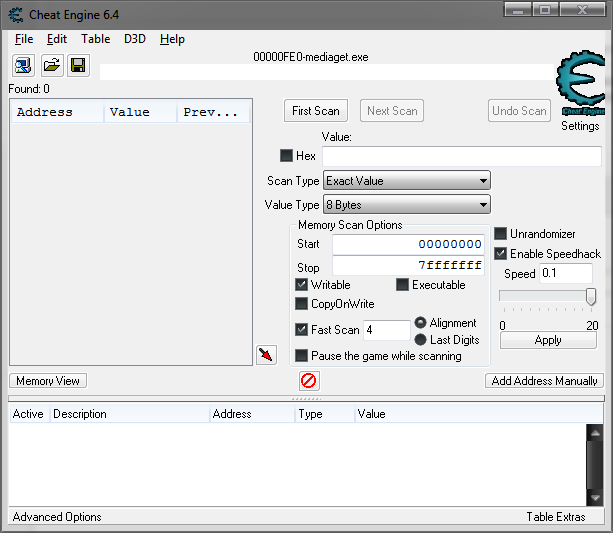Open the Edit menu
Image resolution: width=613 pixels, height=533 pixels.
pos(57,39)
